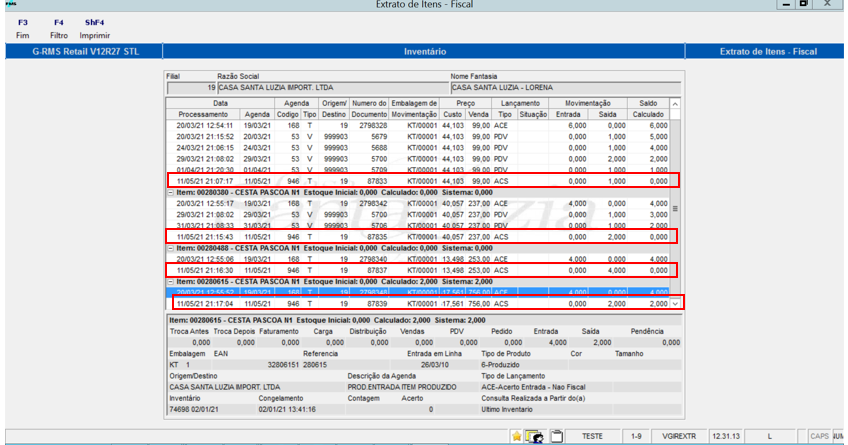Screen dimensions: 848x445
Task: Click Ultimo Inventario text
Action: pyautogui.click(x=507, y=409)
